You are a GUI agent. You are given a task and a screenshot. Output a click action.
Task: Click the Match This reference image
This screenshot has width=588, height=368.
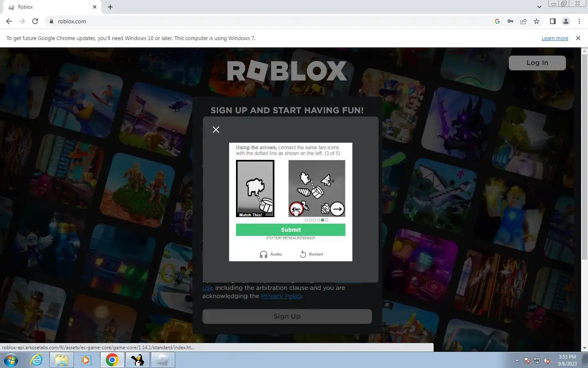[x=255, y=188]
